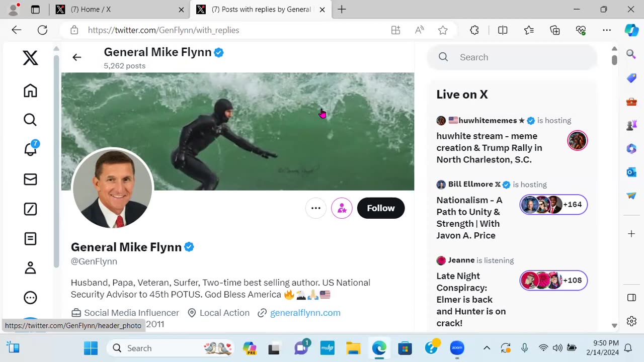This screenshot has height=362, width=644.
Task: Open browser app available icon in address bar
Action: pyautogui.click(x=396, y=30)
